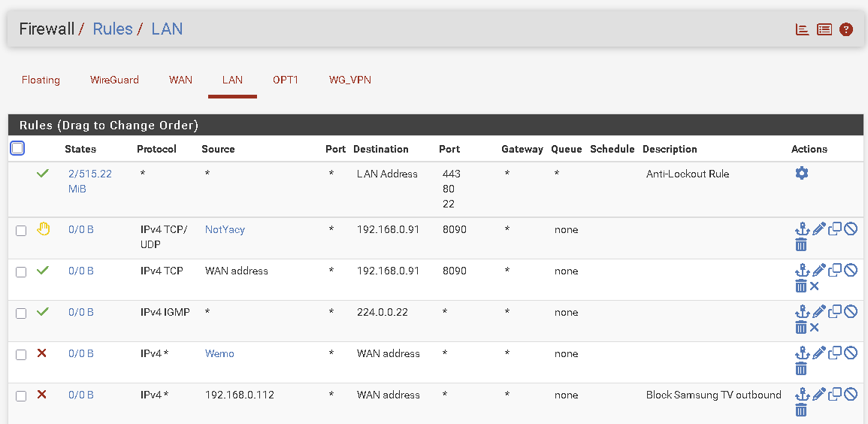Copy the Block Samsung TV outbound rule
Viewport: 868px width, 424px height.
pos(834,394)
